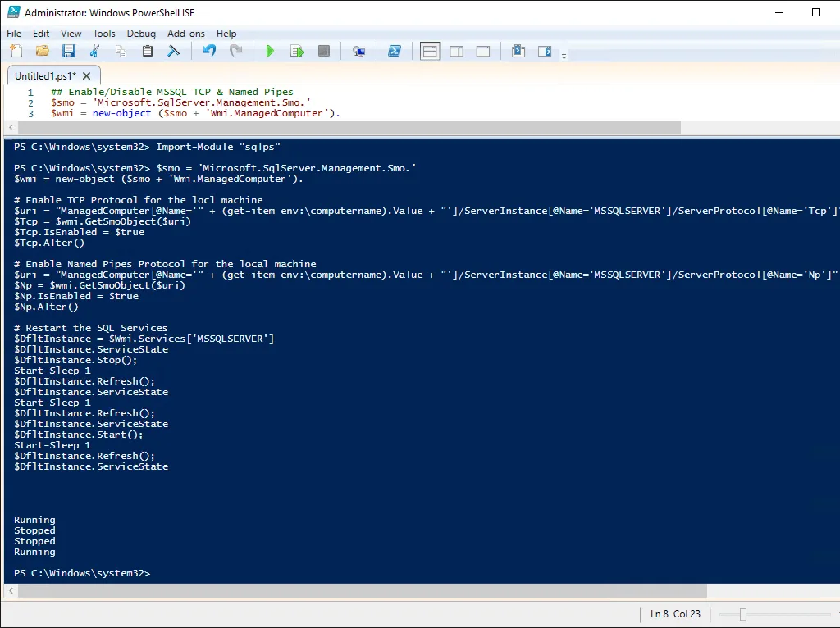Launch PowerShell.exe from the toolbar
The width and height of the screenshot is (840, 628).
(x=395, y=50)
